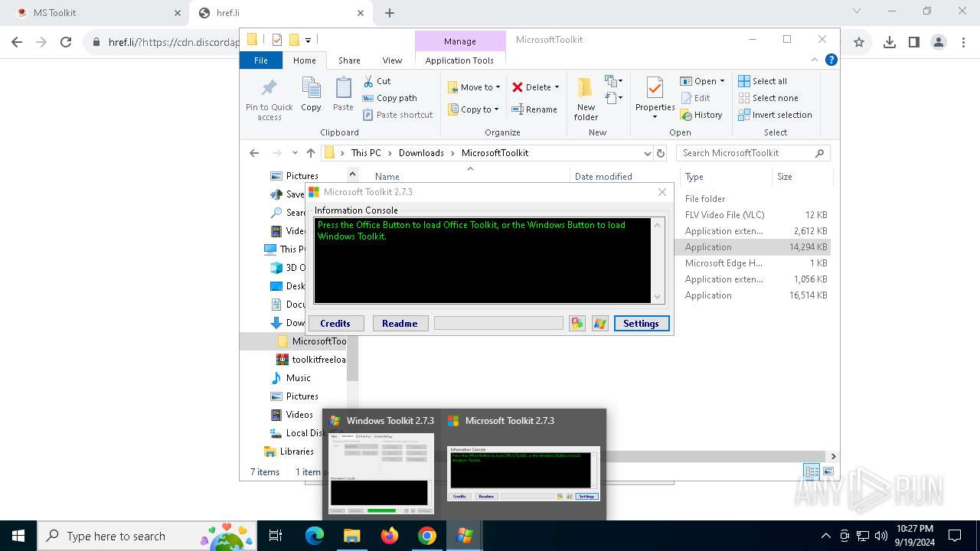
Task: Open the Credits dialog
Action: tap(335, 324)
